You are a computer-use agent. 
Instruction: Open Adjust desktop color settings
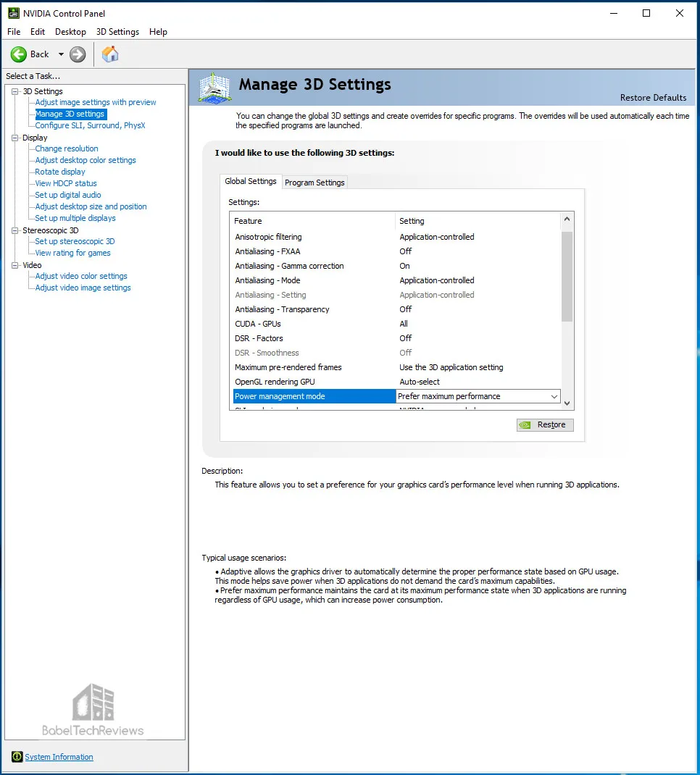[x=85, y=160]
